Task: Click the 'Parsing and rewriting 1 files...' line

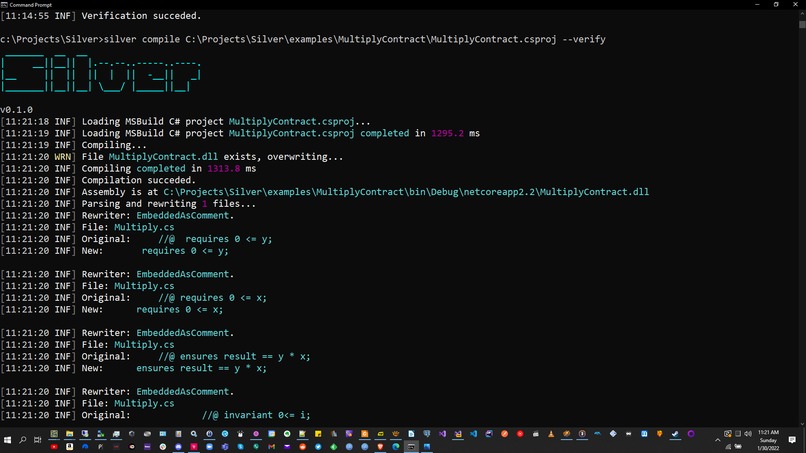Action: pos(169,204)
